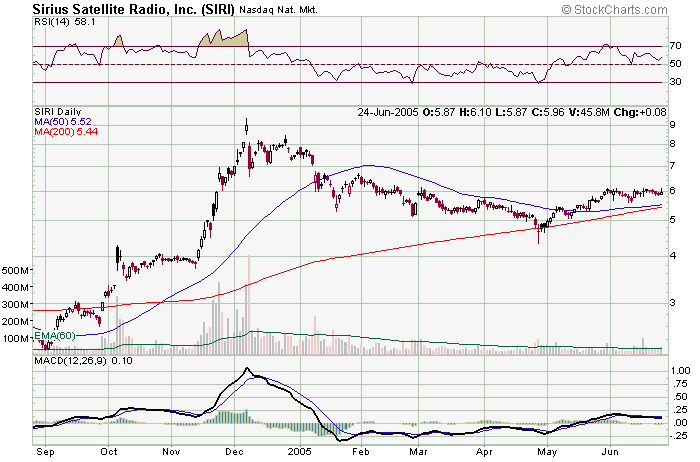Image resolution: width=700 pixels, height=462 pixels.
Task: Click the 100M volume axis label
Action: click(x=16, y=338)
